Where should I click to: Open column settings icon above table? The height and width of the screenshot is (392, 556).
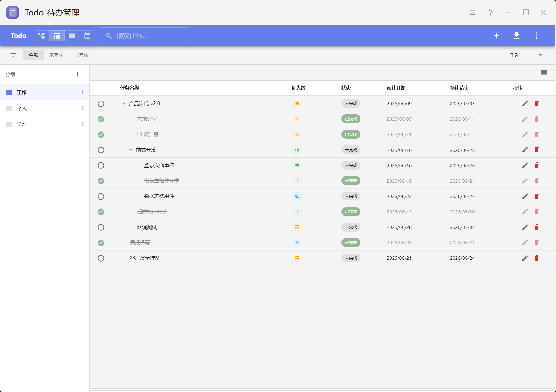coord(544,72)
